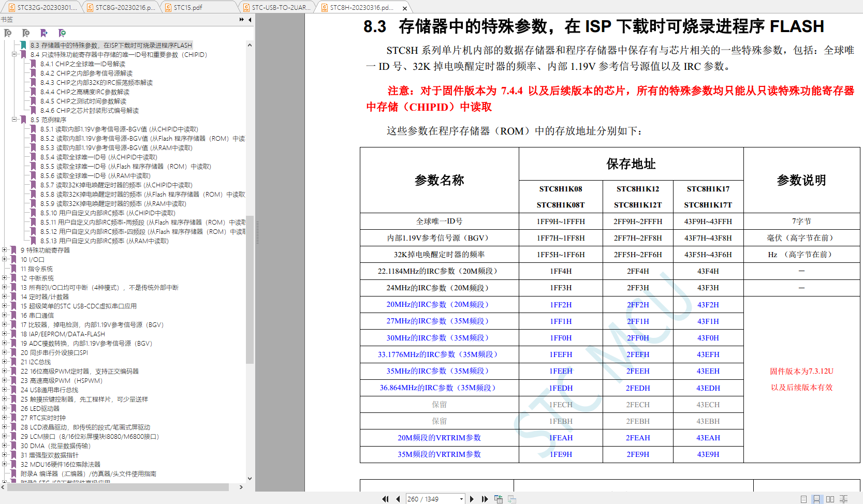Click the STC32G PDF tab file icon
Screen dimensions: 863x504
12,8
